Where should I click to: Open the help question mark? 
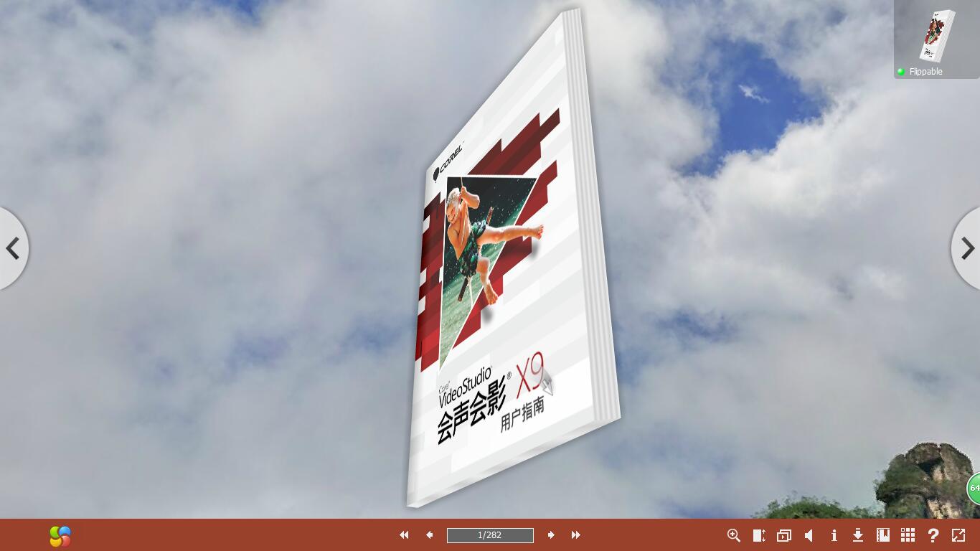tap(933, 535)
